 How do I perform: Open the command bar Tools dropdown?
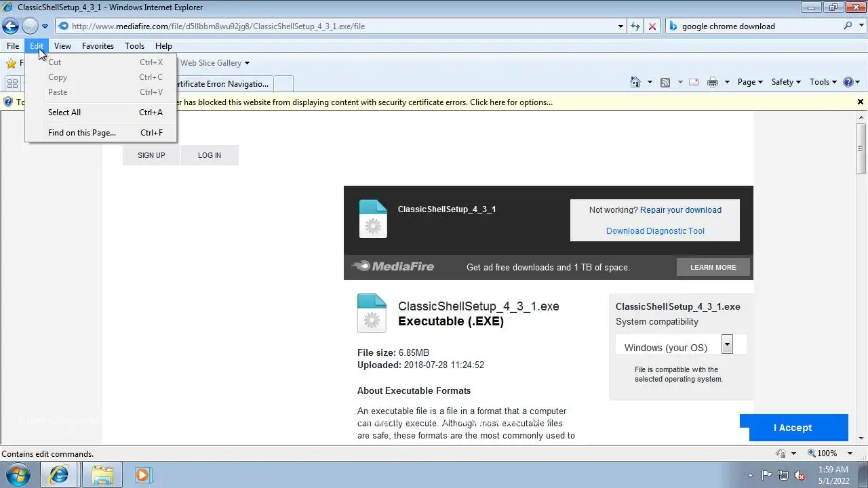click(x=823, y=82)
